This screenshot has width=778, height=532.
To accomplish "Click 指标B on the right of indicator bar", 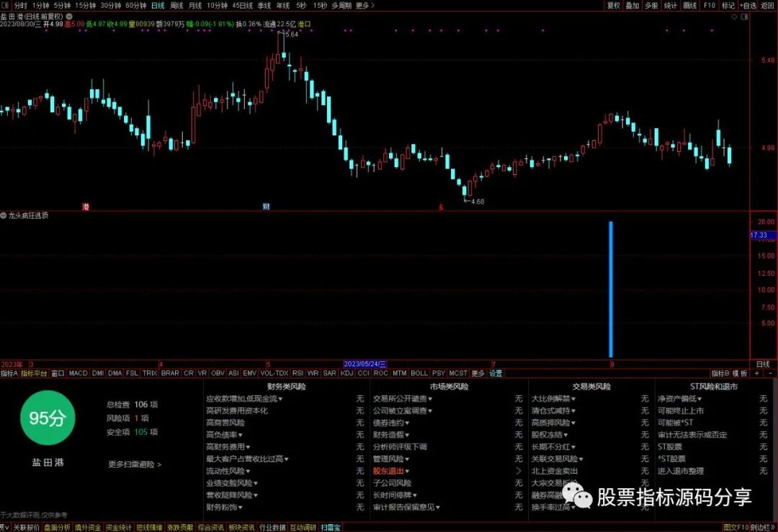I will [x=720, y=374].
